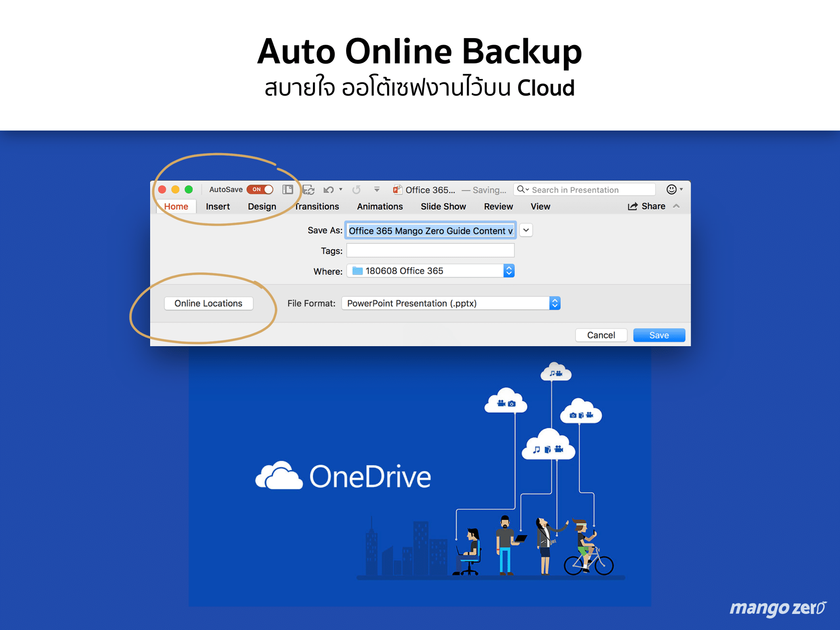Screen dimensions: 840x630
Task: Select the Slide Show tab
Action: point(443,206)
